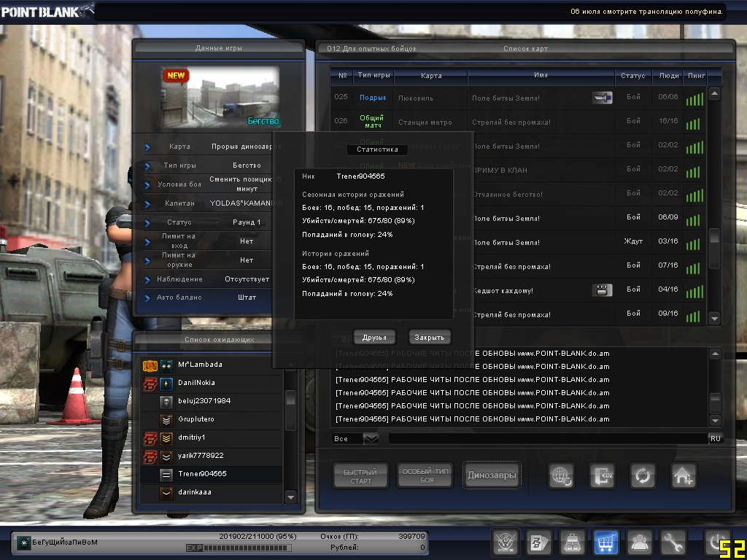The height and width of the screenshot is (560, 747).
Task: Click the 'Друзья' button in statistics dialog
Action: pyautogui.click(x=374, y=337)
